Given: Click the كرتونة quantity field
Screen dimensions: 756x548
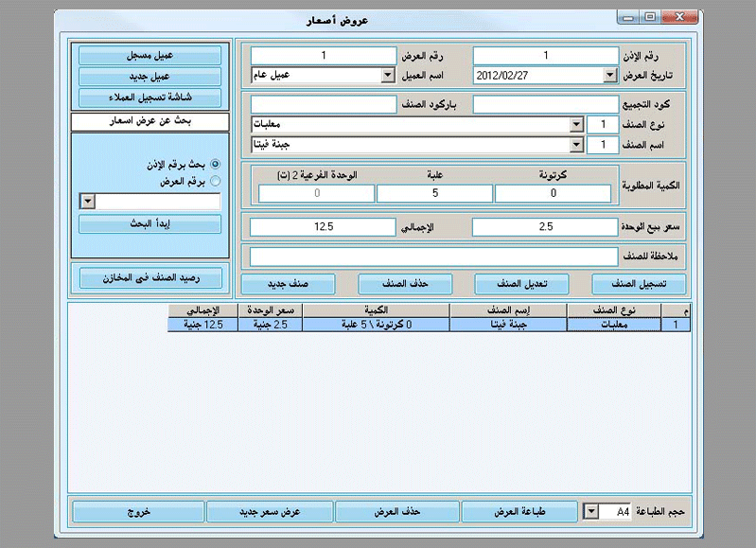Looking at the screenshot, I should (x=553, y=193).
